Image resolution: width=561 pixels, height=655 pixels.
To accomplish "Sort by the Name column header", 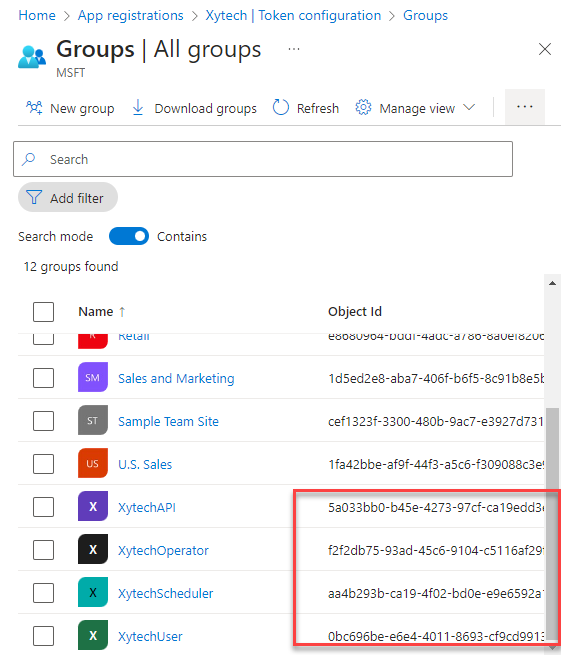I will pyautogui.click(x=96, y=312).
